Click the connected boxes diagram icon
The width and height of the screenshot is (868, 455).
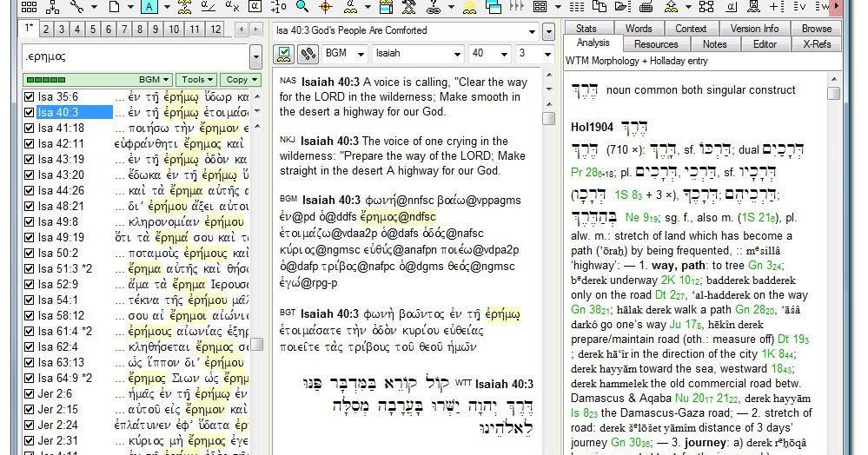tap(706, 7)
